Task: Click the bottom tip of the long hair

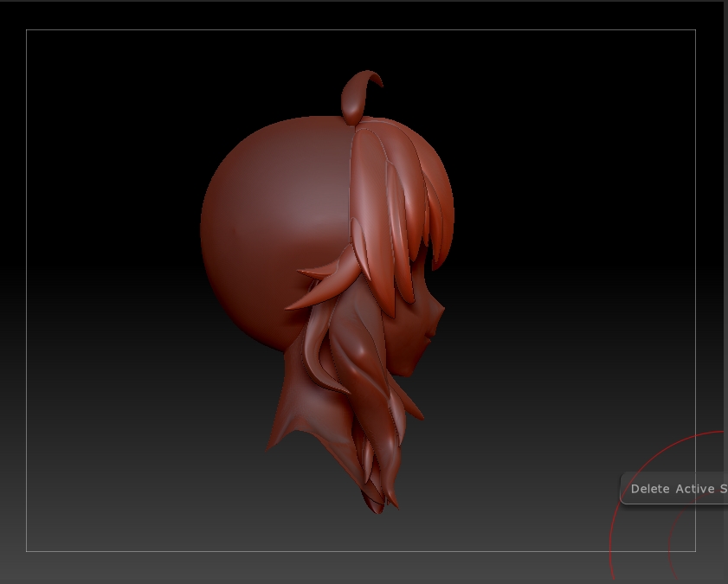Action: 378,509
